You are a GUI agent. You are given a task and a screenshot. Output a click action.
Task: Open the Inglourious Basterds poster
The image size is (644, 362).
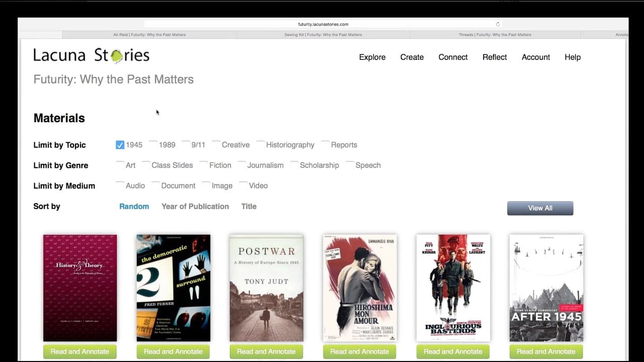tap(453, 288)
